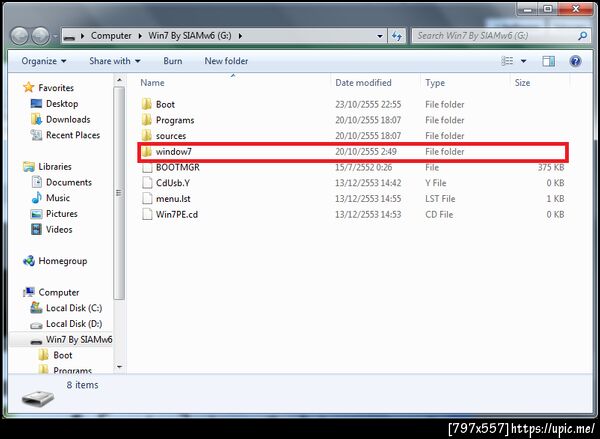Click Win7 By SIAMw6 (G:) breadcrumb

pyautogui.click(x=190, y=36)
